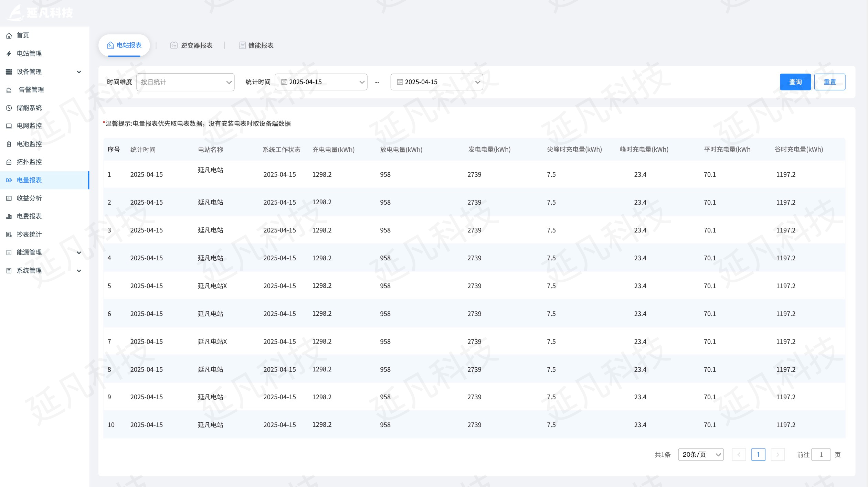
Task: Open the 20条/页 page size selector
Action: pos(700,454)
